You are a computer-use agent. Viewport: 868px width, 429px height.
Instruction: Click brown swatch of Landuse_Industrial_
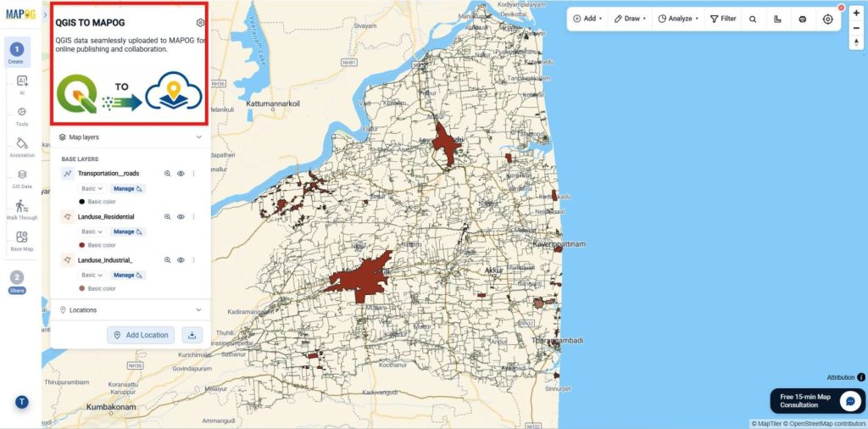click(x=82, y=288)
